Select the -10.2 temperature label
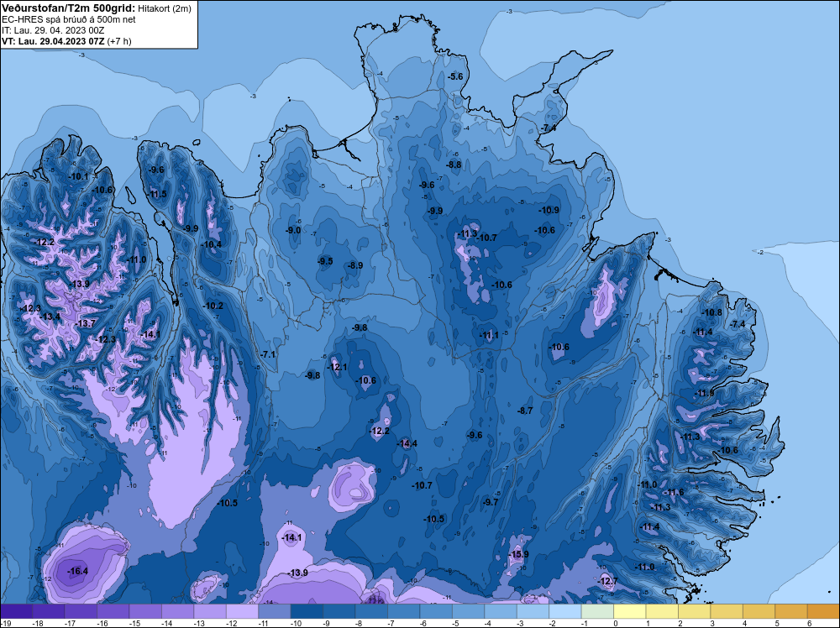 point(213,306)
